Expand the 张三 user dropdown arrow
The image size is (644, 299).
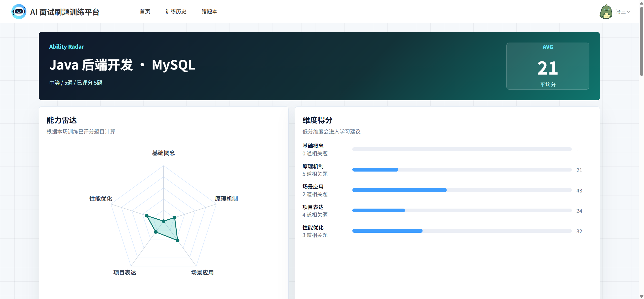click(x=628, y=12)
